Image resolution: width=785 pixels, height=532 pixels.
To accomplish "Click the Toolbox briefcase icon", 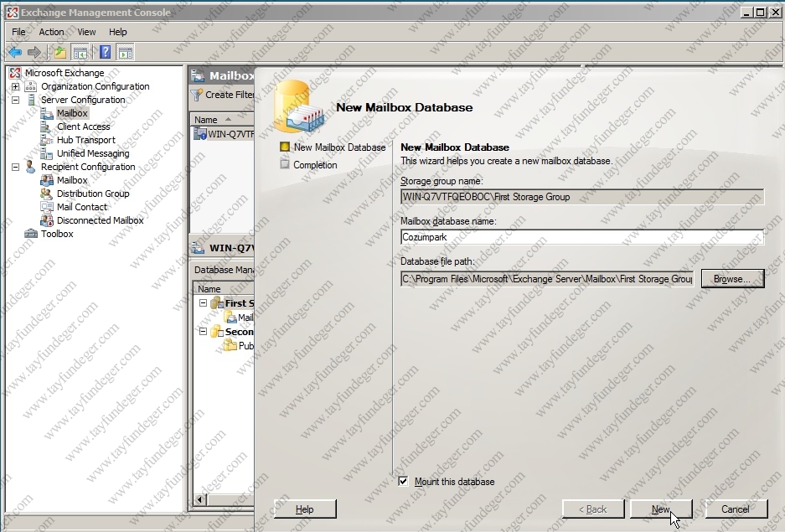I will pyautogui.click(x=31, y=234).
